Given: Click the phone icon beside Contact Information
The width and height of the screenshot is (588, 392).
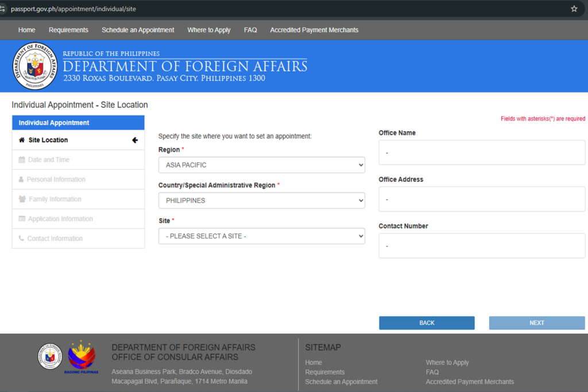Looking at the screenshot, I should pyautogui.click(x=21, y=238).
